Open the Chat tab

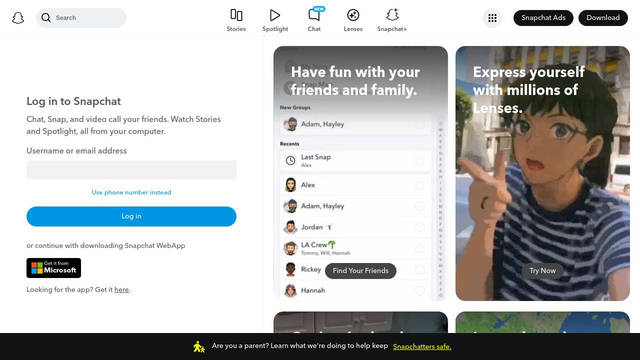tap(314, 20)
